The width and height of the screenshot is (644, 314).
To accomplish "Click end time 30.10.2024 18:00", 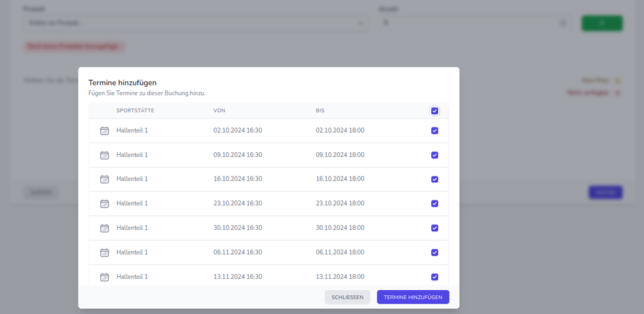I will [340, 228].
